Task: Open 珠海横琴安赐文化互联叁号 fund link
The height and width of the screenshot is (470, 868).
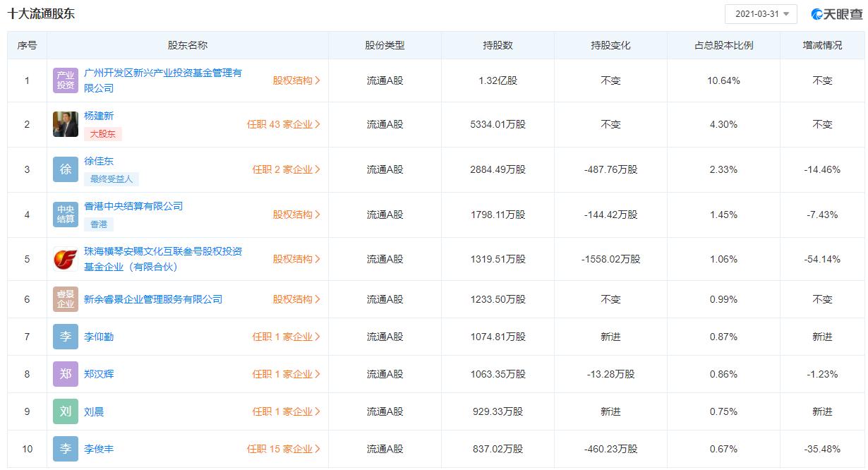Action: (x=163, y=259)
